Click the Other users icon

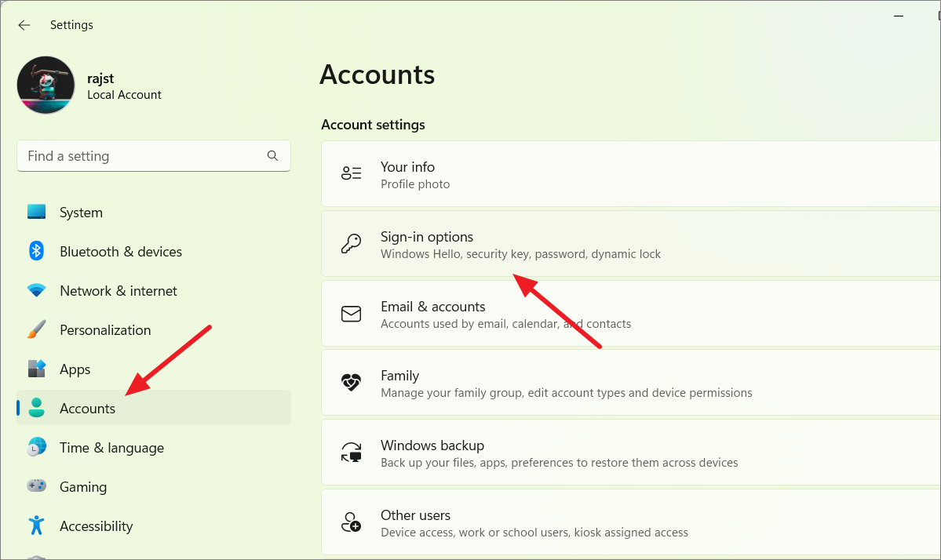point(351,522)
